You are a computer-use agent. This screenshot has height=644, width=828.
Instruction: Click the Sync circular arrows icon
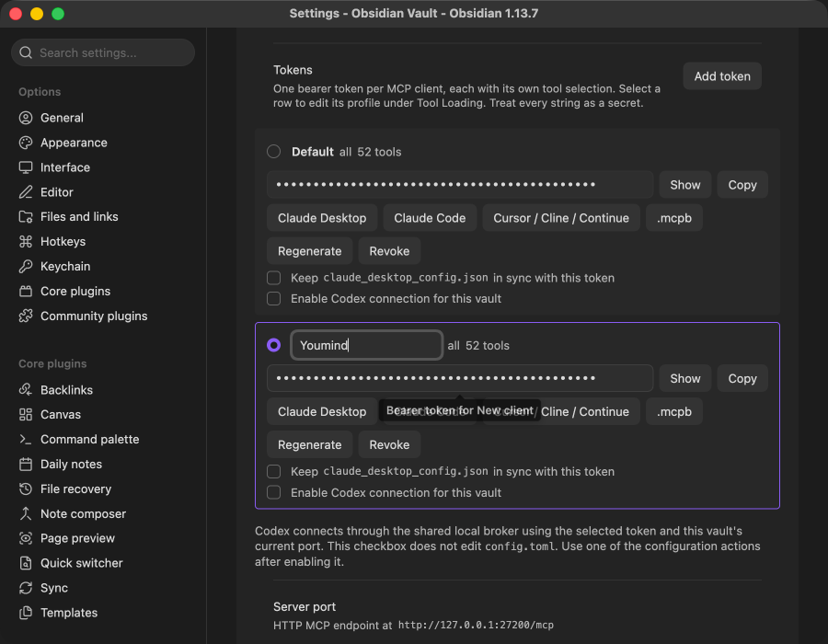[x=26, y=588]
